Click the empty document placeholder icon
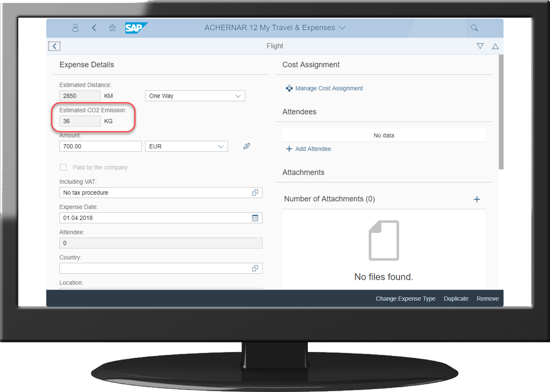 pos(384,240)
